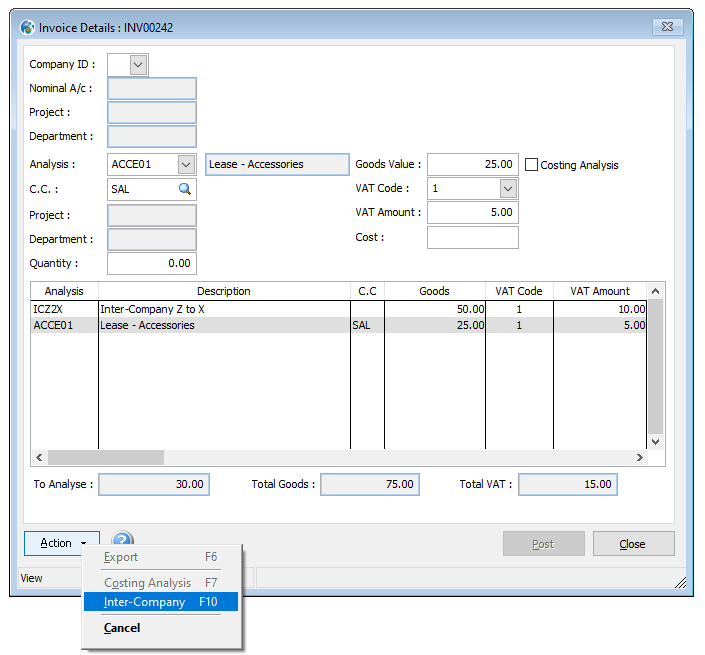
Task: Click the Quantity field
Action: (152, 263)
